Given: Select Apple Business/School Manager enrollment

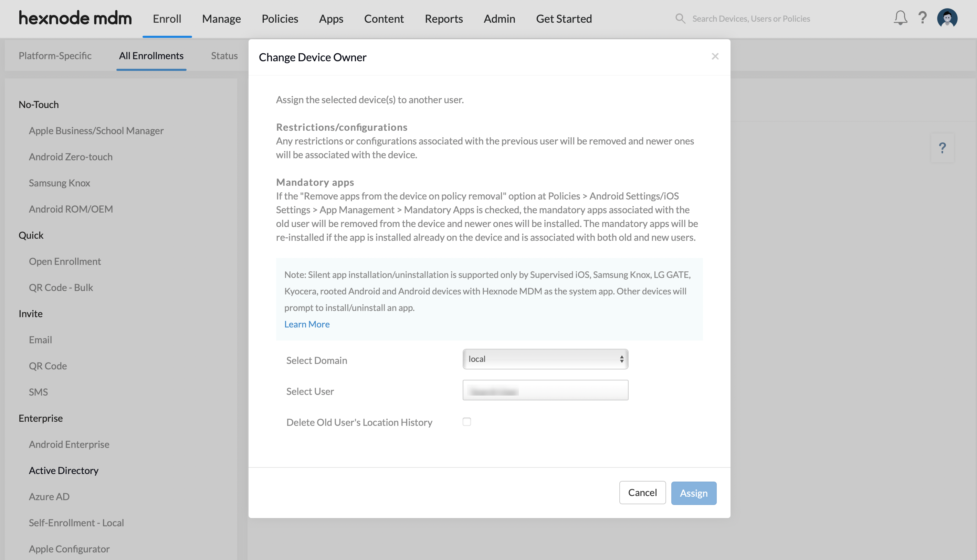Looking at the screenshot, I should 96,130.
